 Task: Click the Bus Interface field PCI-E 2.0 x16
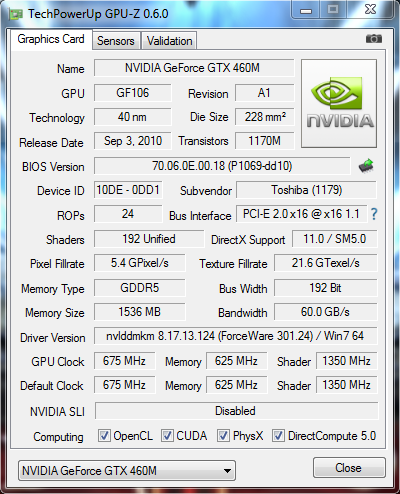tap(301, 214)
